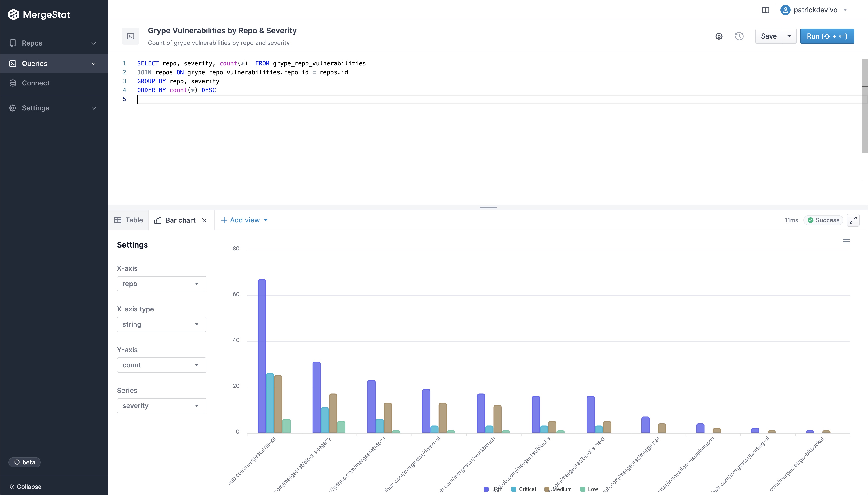Click the patrickdevivo user avatar

coord(785,10)
